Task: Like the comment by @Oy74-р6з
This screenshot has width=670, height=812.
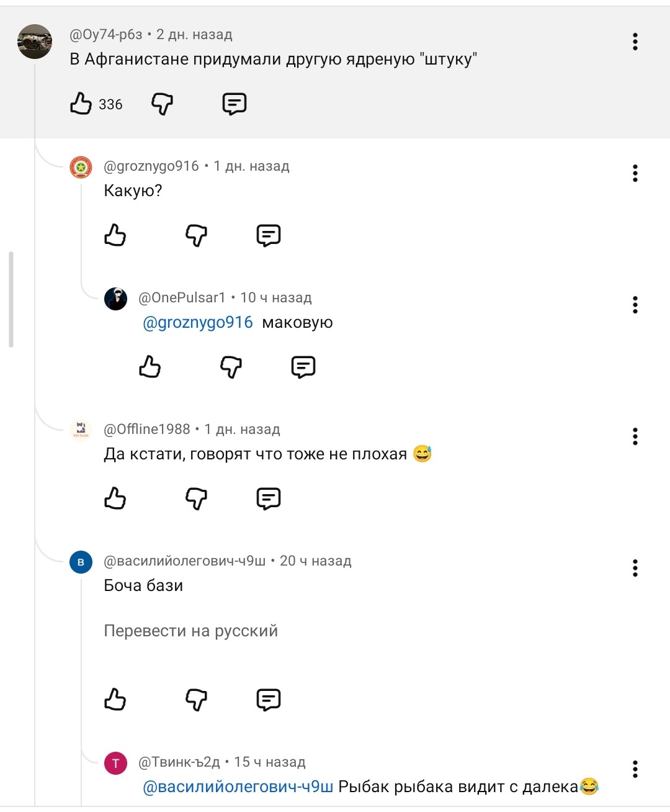Action: click(x=81, y=104)
